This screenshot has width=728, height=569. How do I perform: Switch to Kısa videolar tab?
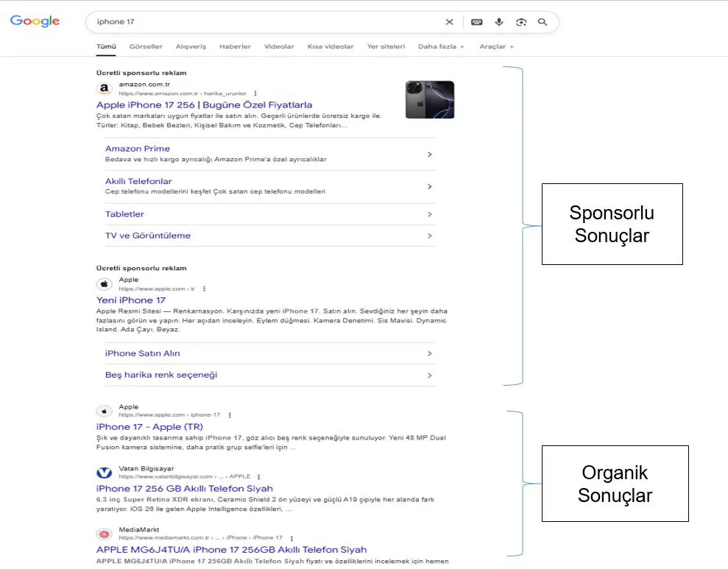coord(331,46)
